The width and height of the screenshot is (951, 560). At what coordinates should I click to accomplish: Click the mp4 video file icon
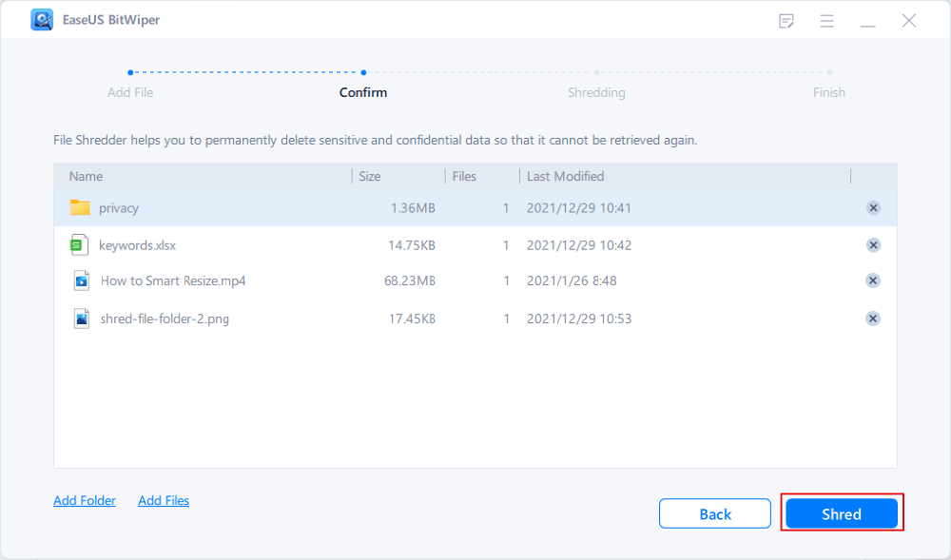(x=81, y=280)
